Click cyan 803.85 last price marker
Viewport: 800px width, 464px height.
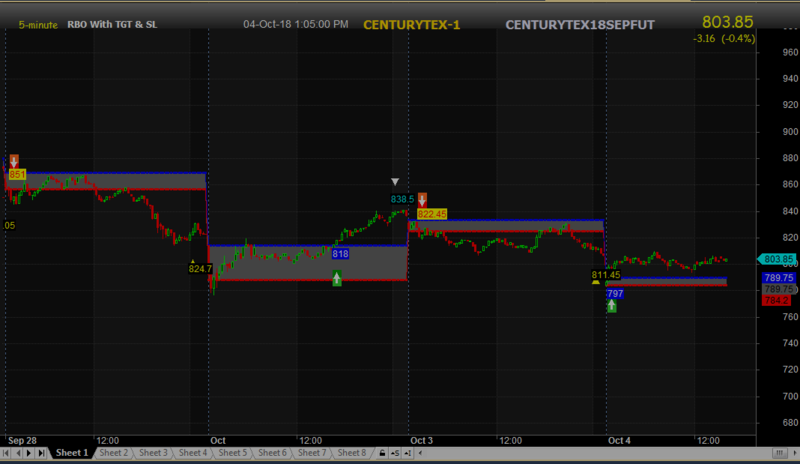pos(779,259)
